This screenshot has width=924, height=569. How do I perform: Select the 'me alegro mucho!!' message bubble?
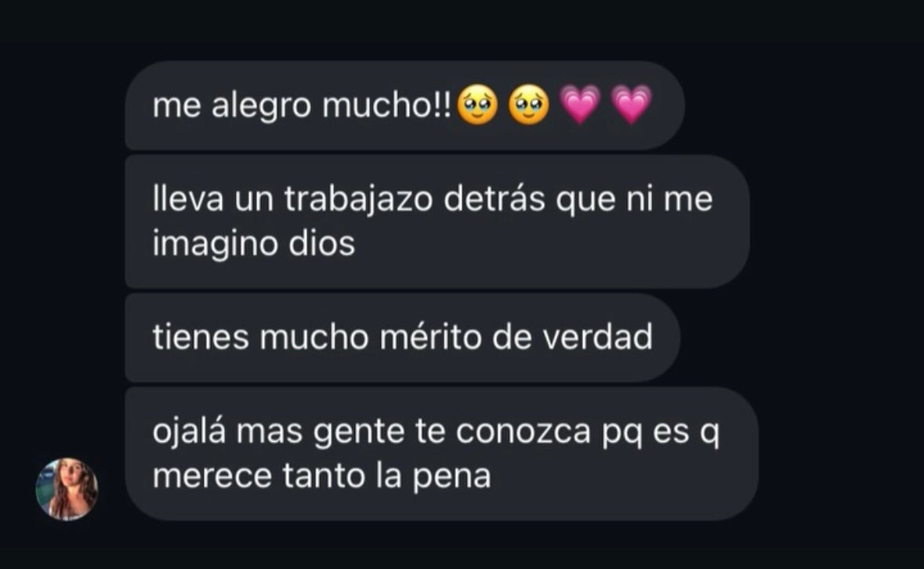pos(405,106)
